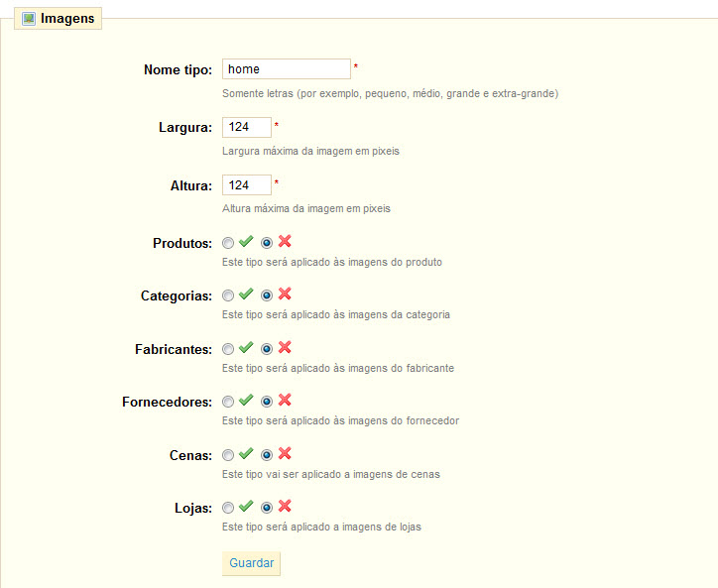Enable Lojas with the yes radio button

[228, 508]
